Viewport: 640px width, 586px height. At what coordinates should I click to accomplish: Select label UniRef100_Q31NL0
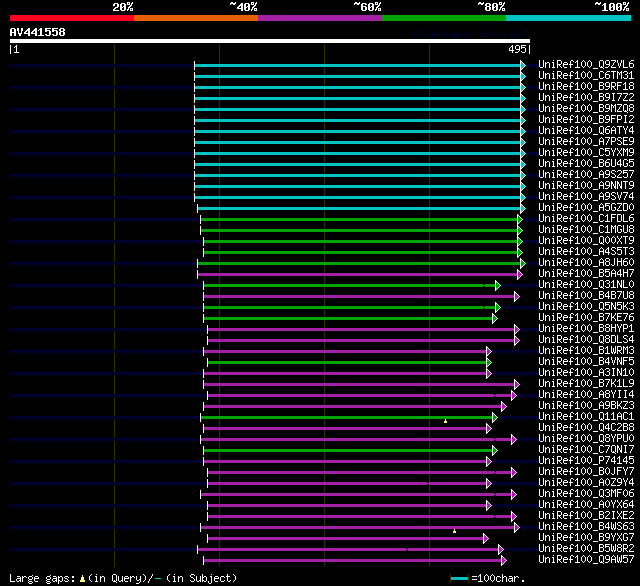586,285
